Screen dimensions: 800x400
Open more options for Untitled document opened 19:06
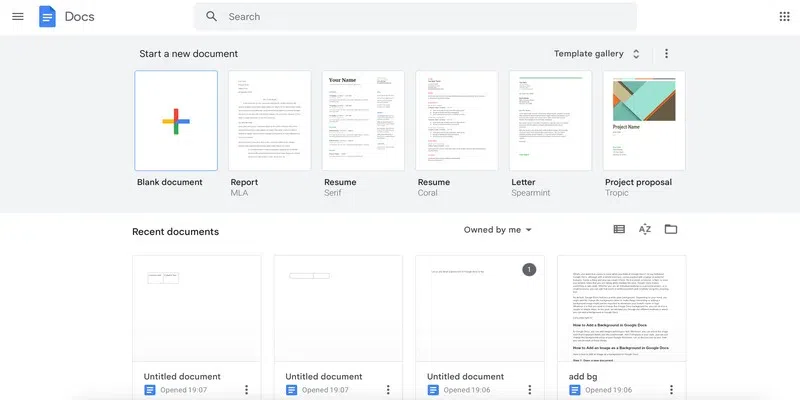tap(530, 390)
